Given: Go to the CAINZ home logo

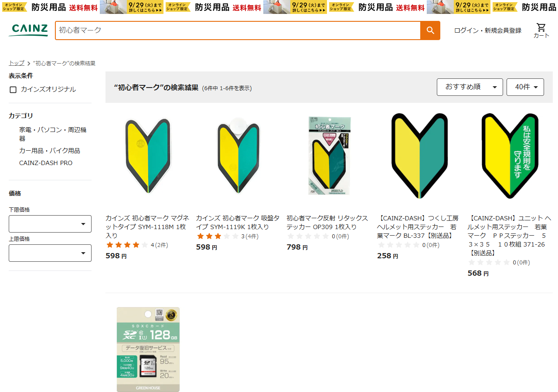Looking at the screenshot, I should tap(28, 30).
